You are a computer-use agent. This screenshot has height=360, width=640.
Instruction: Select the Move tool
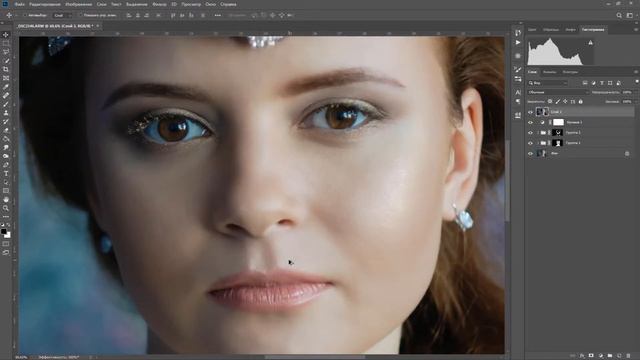coord(6,35)
